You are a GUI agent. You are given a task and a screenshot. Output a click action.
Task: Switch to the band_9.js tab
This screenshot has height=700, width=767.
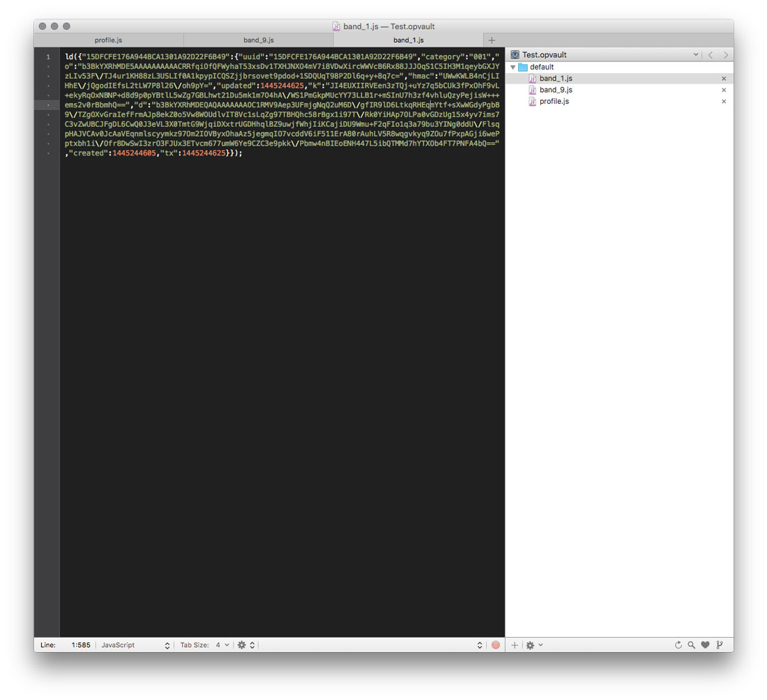(x=258, y=40)
